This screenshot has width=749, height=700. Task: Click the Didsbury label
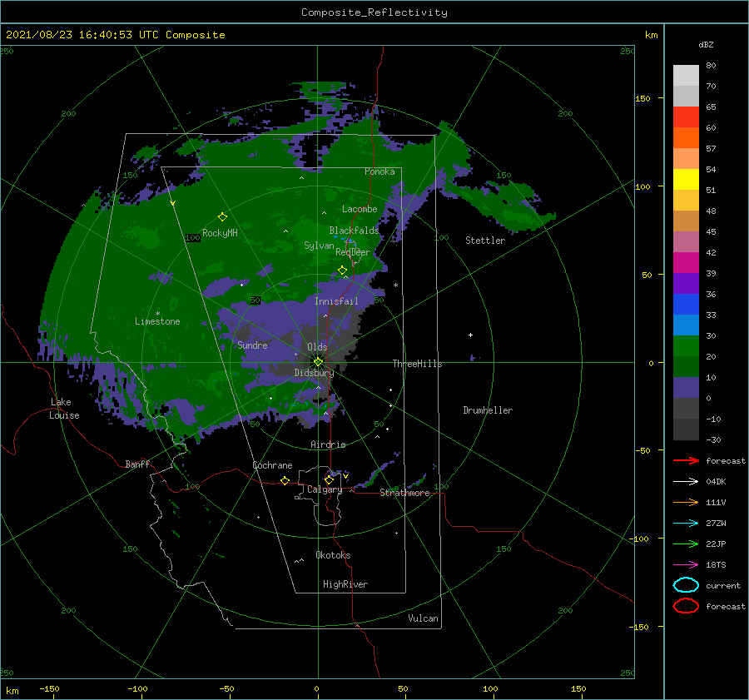coord(314,373)
